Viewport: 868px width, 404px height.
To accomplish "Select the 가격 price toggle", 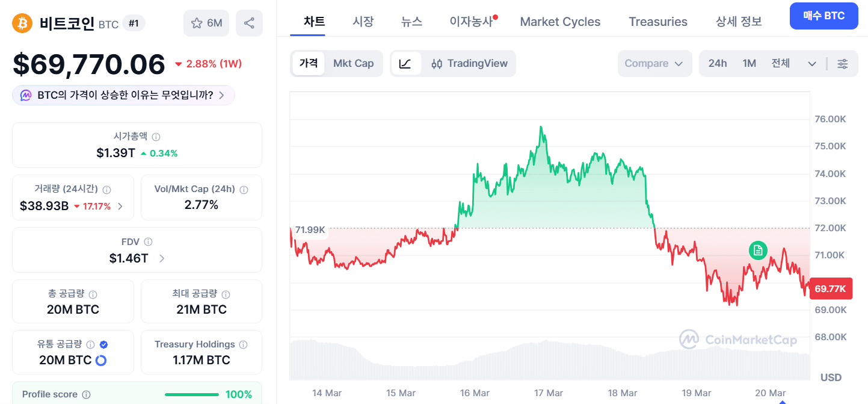I will coord(309,64).
